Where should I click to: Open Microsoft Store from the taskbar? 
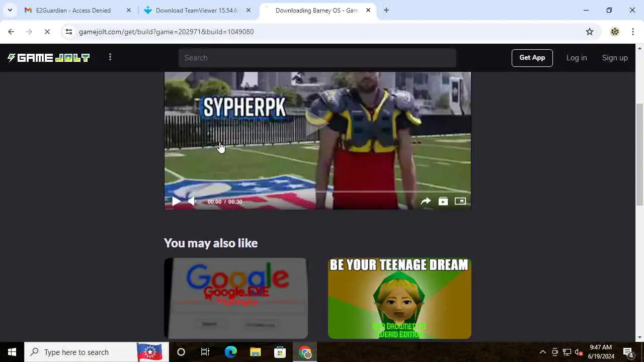pyautogui.click(x=280, y=352)
